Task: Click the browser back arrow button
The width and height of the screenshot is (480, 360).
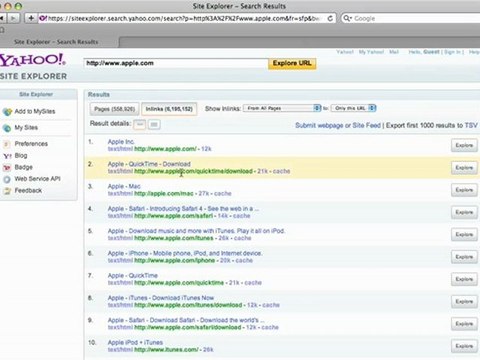Action: pos(2,18)
